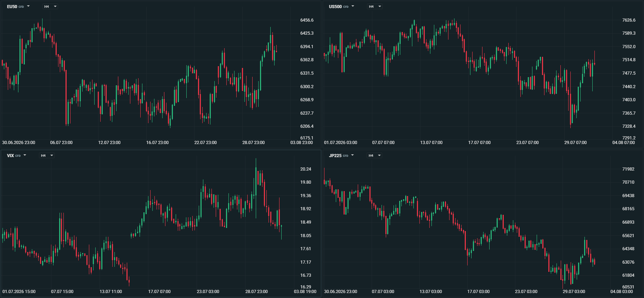Select the 30.06.2026 23:00 date on EU50 time axis
This screenshot has width=644, height=298.
pos(19,143)
